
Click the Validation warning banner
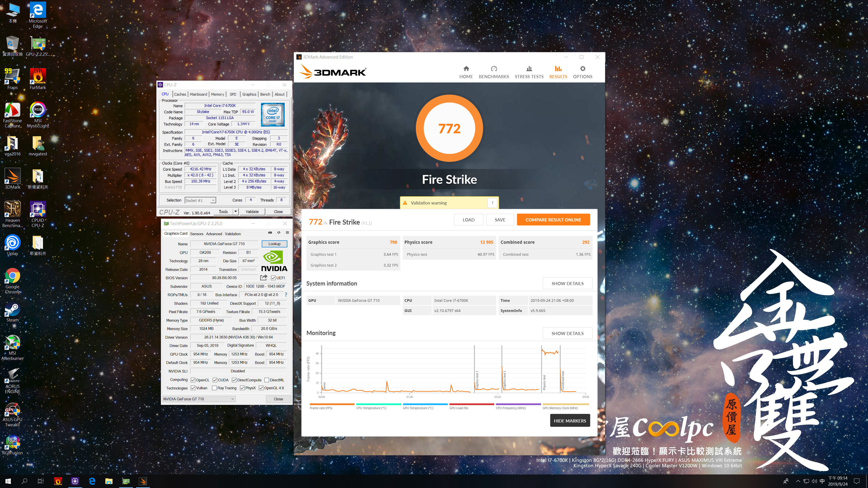pos(449,203)
